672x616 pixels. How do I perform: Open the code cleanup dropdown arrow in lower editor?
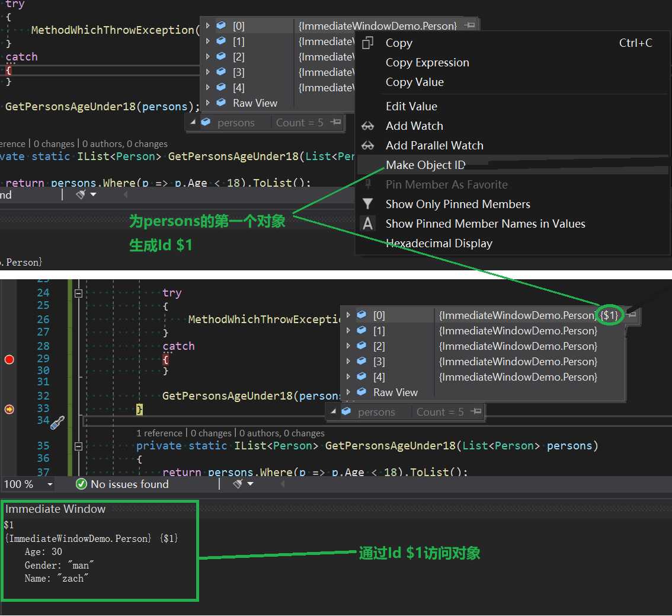pyautogui.click(x=251, y=484)
